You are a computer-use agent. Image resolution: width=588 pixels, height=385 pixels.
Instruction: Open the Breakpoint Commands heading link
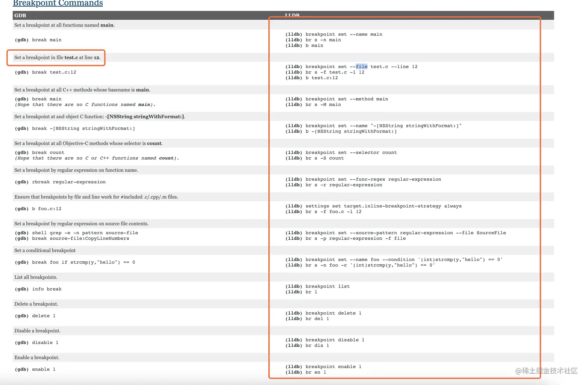pos(58,3)
